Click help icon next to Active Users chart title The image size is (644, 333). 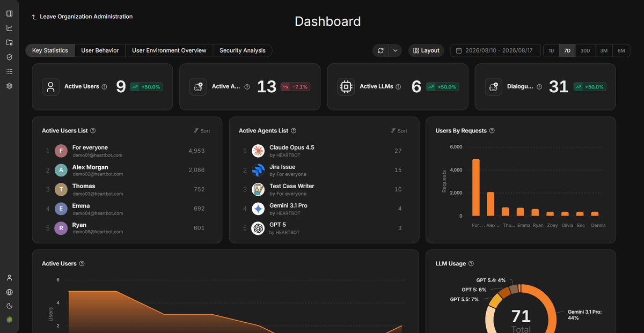pyautogui.click(x=82, y=264)
